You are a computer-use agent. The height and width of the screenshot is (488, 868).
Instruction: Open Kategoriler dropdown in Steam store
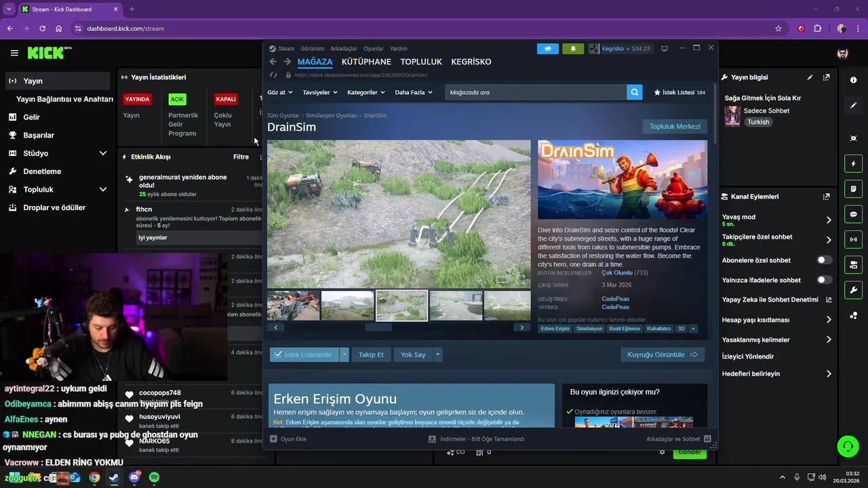pos(366,92)
